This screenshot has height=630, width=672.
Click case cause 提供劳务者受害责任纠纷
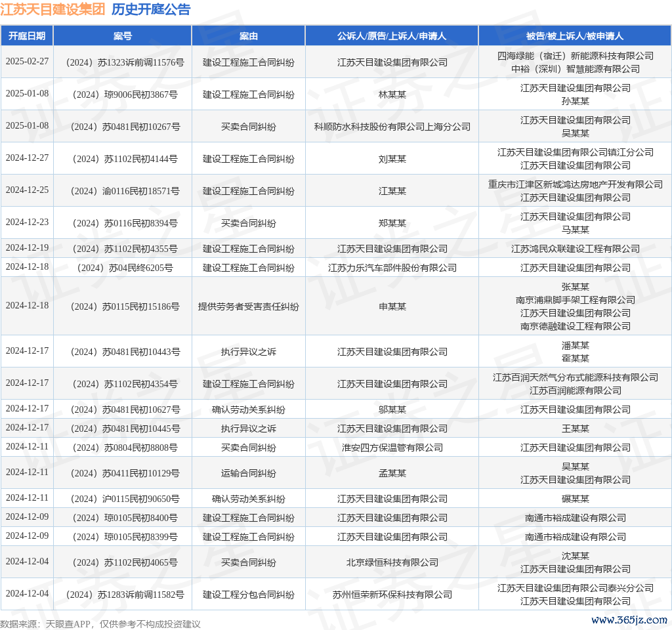coord(249,306)
